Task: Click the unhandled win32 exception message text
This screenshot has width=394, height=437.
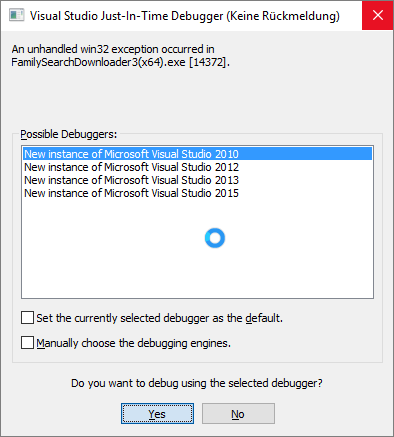Action: (113, 49)
